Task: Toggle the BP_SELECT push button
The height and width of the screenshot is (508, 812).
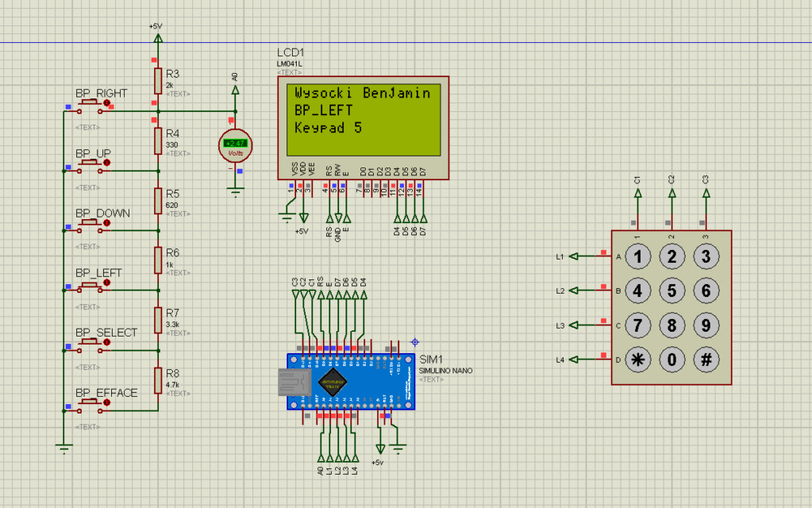Action: [90, 345]
